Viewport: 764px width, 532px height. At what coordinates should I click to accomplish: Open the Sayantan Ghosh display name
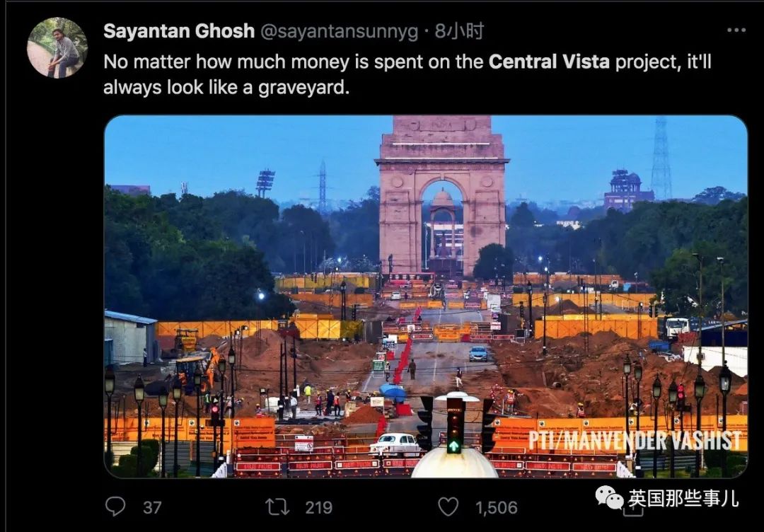pos(179,31)
